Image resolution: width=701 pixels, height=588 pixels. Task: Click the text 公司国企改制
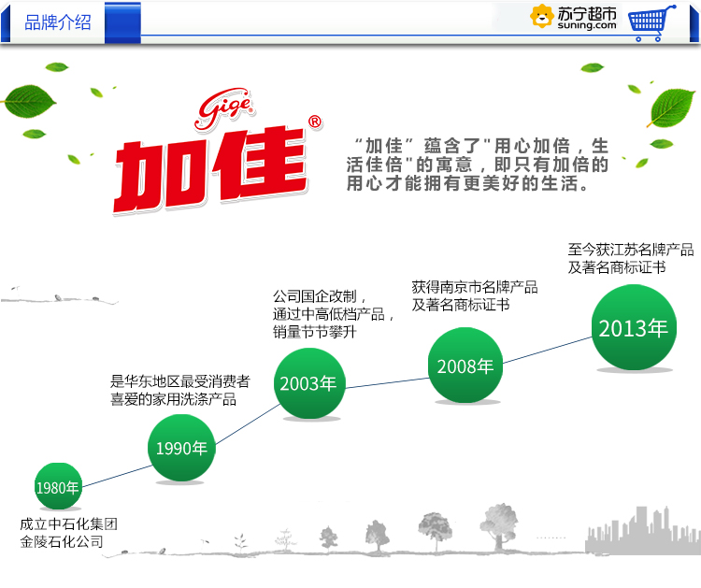pyautogui.click(x=315, y=296)
